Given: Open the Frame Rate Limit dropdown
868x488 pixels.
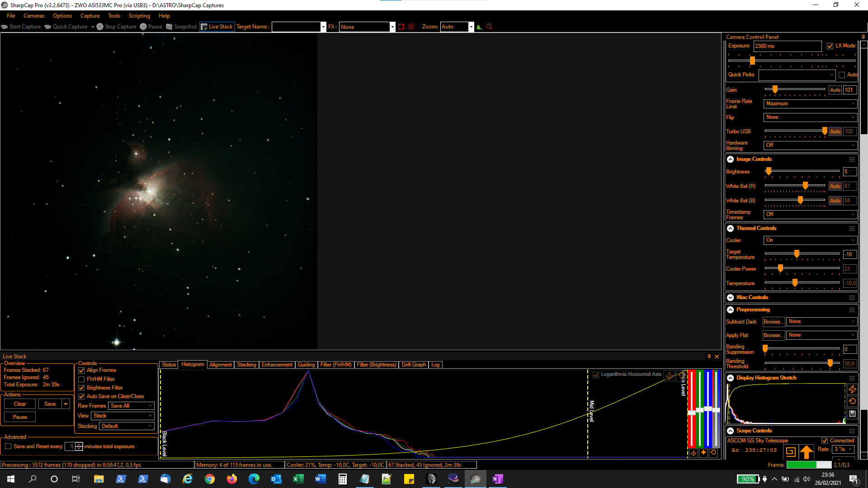Looking at the screenshot, I should click(x=810, y=103).
